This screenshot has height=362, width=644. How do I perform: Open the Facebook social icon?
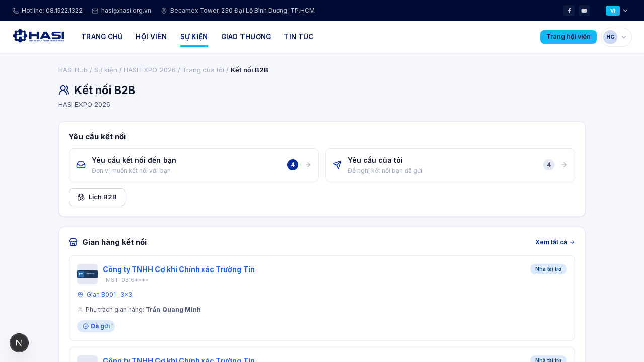pyautogui.click(x=569, y=11)
